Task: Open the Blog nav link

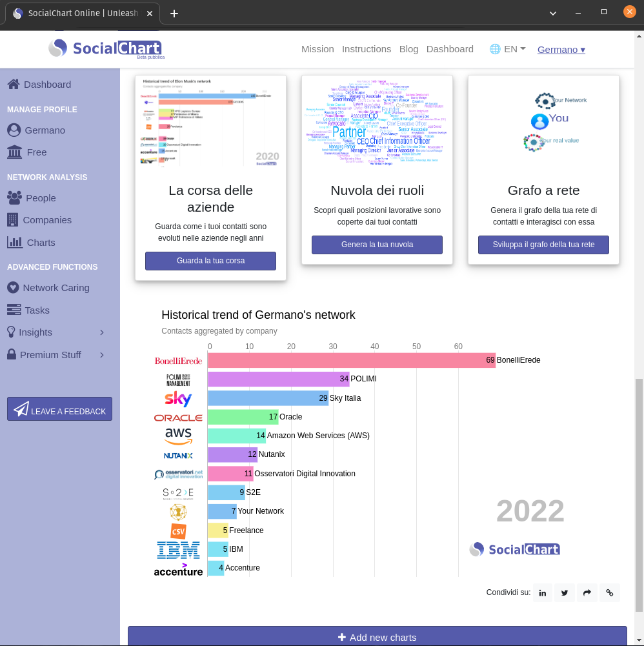Action: tap(408, 49)
